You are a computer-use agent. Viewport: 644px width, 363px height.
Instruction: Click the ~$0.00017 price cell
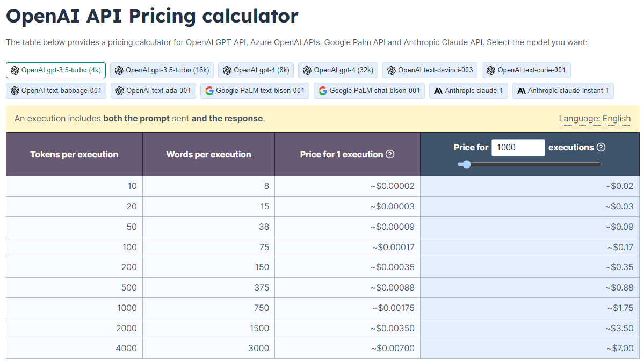348,247
